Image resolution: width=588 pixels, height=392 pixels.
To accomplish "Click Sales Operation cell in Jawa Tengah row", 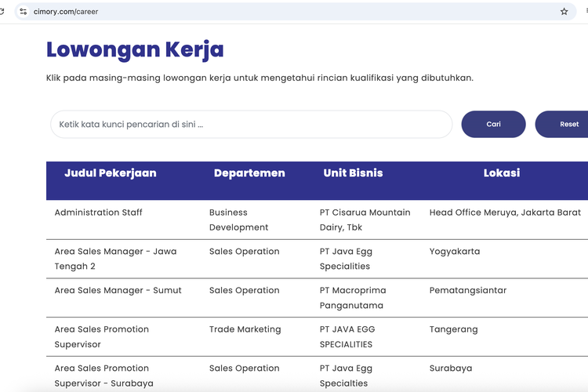I will pyautogui.click(x=244, y=252).
